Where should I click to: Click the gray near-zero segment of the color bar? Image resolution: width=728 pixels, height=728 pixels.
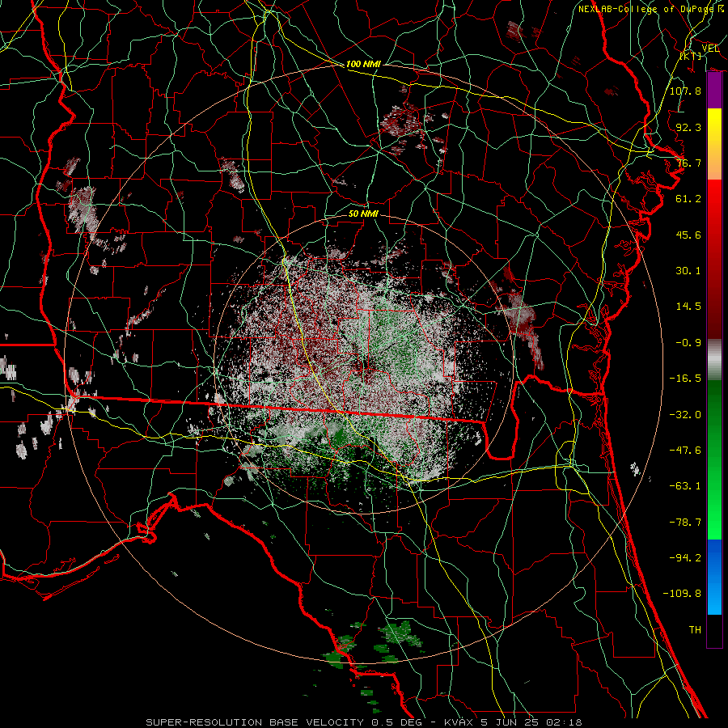[714, 360]
